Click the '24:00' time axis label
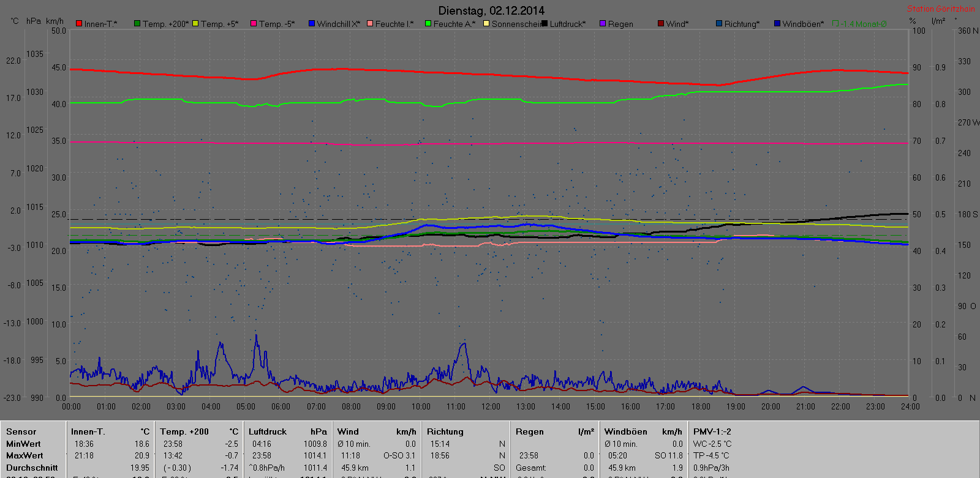980x478 pixels. coord(910,406)
